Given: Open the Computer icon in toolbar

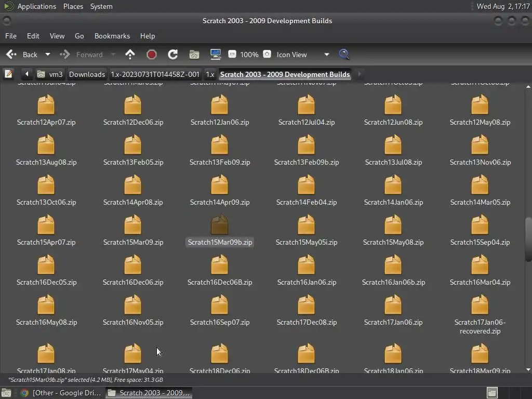Looking at the screenshot, I should [216, 55].
